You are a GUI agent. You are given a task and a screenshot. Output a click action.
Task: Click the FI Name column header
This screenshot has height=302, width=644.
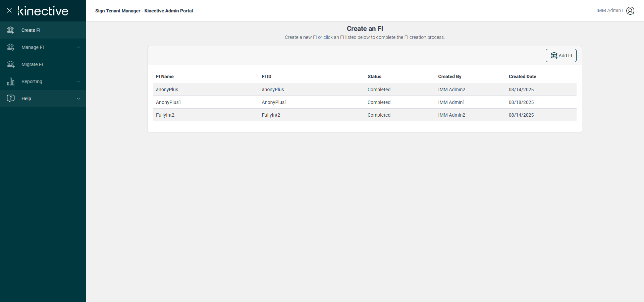165,76
